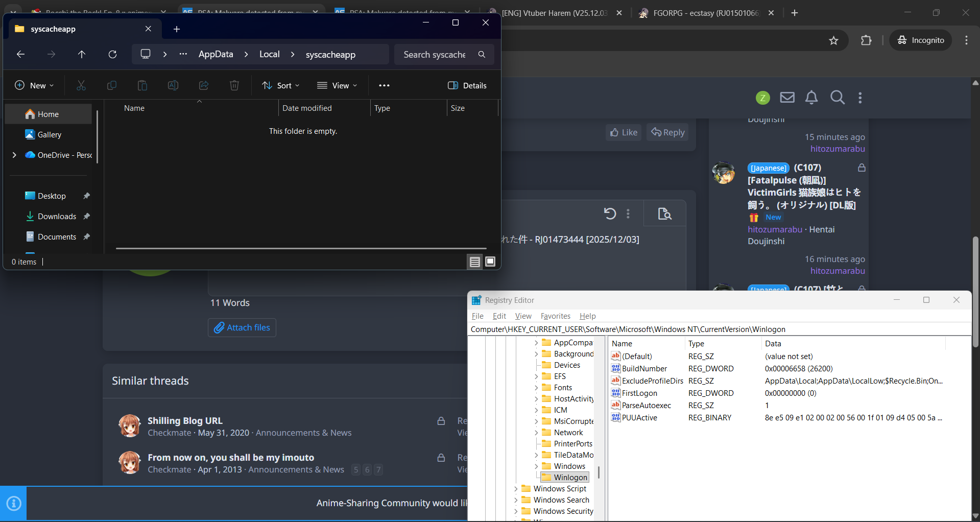The width and height of the screenshot is (980, 522).
Task: Open the Chrome three-dot menu
Action: click(966, 40)
